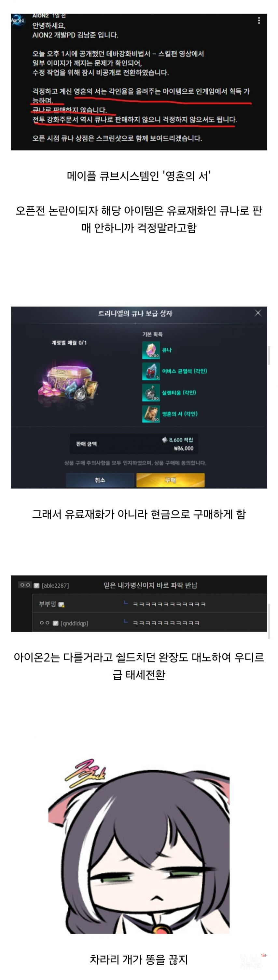Viewport: 278px width, 980px height.
Task: Click the badge icon beside [qnddldqp]
Action: point(55,623)
